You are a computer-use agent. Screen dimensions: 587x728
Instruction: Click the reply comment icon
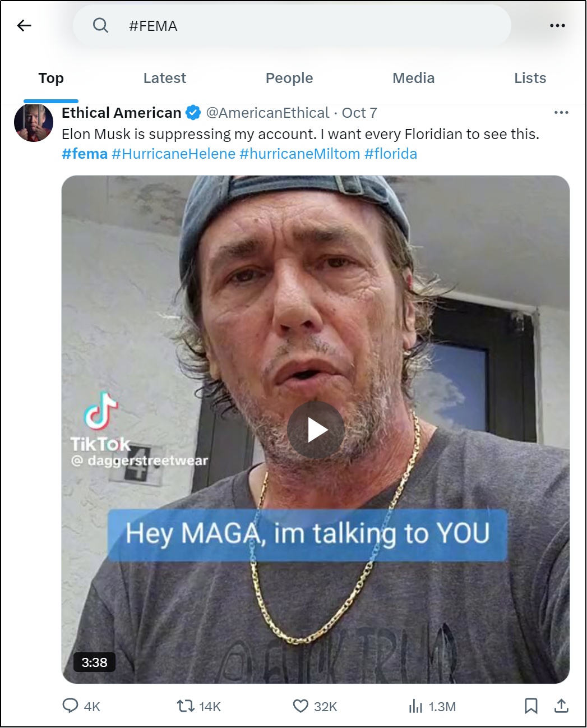click(70, 706)
